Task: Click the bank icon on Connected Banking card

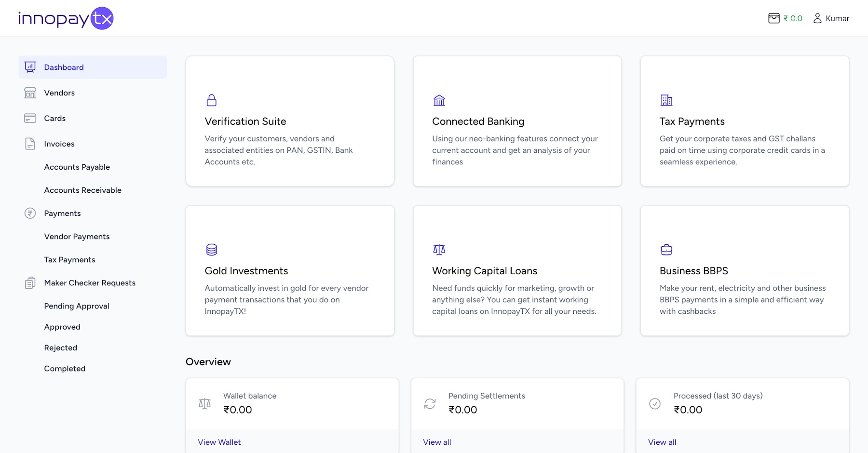Action: pyautogui.click(x=439, y=100)
